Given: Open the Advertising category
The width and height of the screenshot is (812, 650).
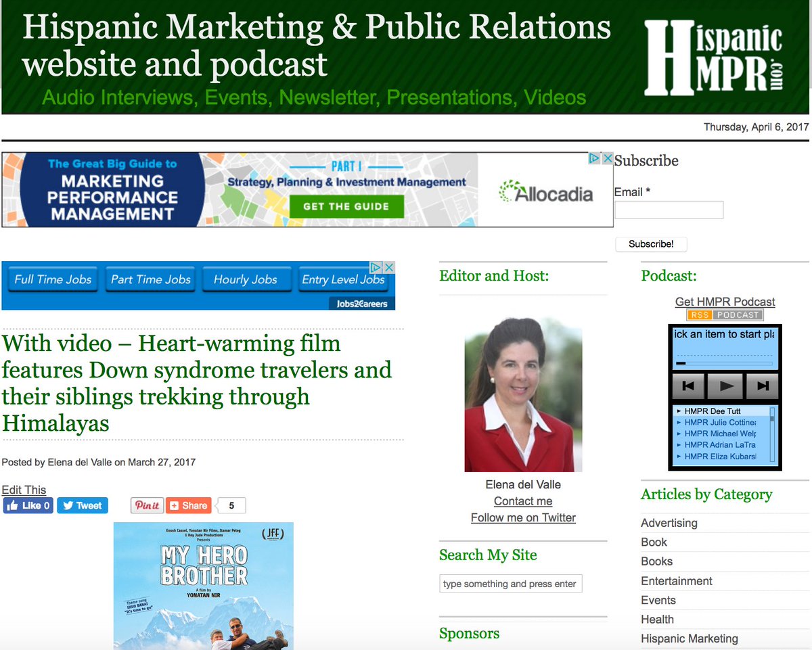Looking at the screenshot, I should 669,523.
